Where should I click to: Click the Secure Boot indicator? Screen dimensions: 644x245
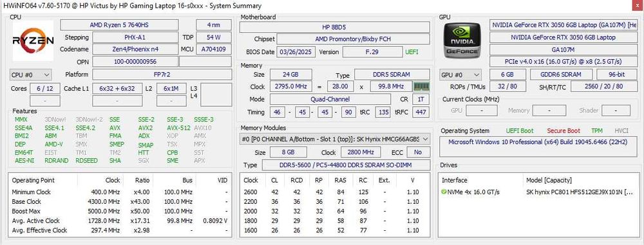click(x=563, y=131)
